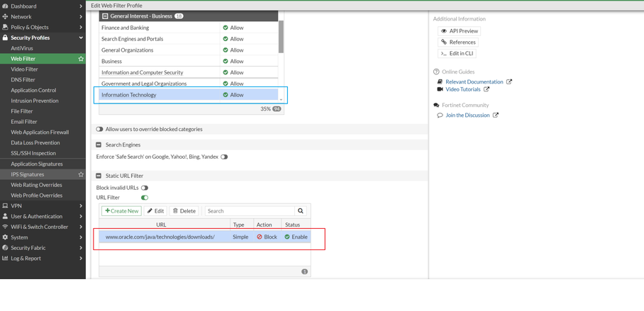The height and width of the screenshot is (311, 644).
Task: Collapse the Search Engines section
Action: click(99, 145)
